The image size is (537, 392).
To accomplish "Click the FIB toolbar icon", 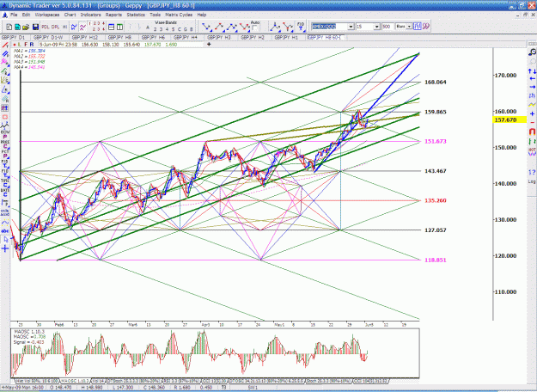I will coord(301,27).
